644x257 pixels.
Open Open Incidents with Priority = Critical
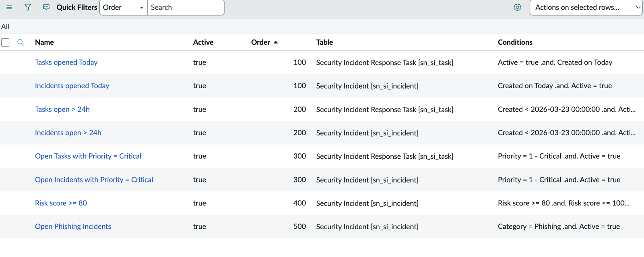click(94, 180)
